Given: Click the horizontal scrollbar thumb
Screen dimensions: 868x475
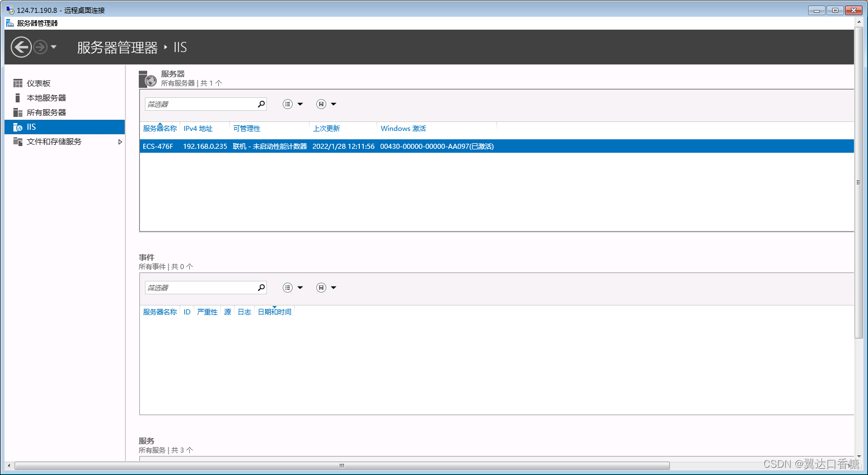Looking at the screenshot, I should [342, 465].
